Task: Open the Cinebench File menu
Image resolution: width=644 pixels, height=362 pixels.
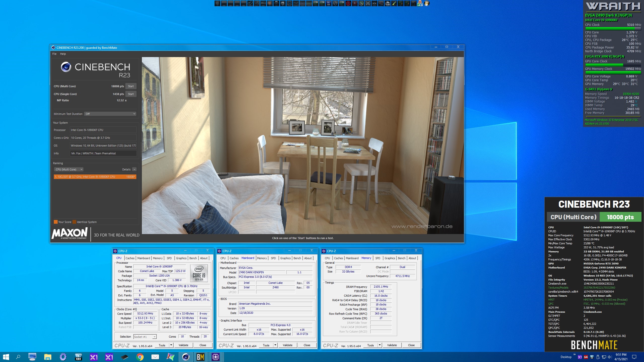Action: [54, 54]
